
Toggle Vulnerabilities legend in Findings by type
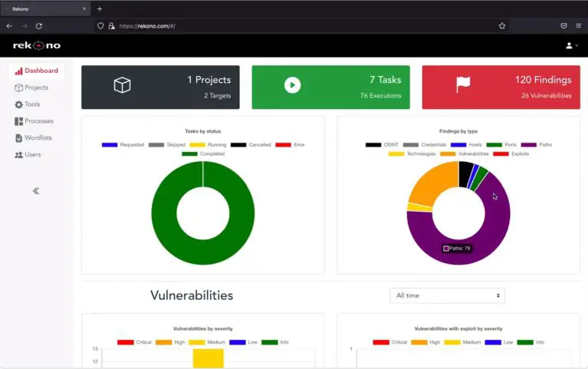pyautogui.click(x=465, y=154)
